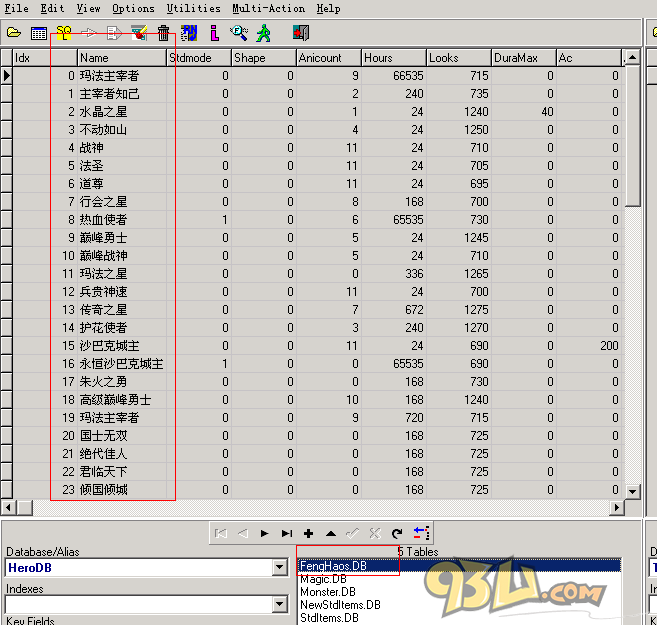Click the curved arrow refresh button
The image size is (657, 625).
[397, 533]
